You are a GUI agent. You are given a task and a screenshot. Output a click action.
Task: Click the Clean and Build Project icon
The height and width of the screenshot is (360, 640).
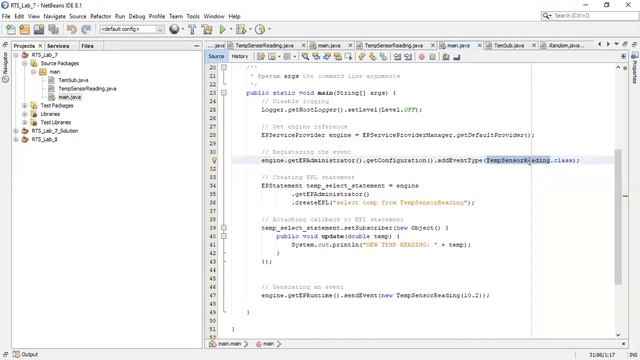(x=207, y=29)
